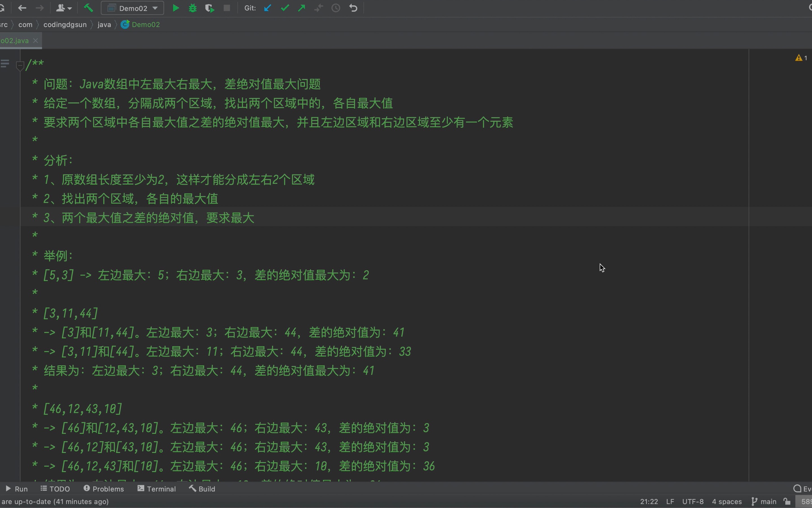Collapse the Javadoc comment fold marker

click(20, 66)
